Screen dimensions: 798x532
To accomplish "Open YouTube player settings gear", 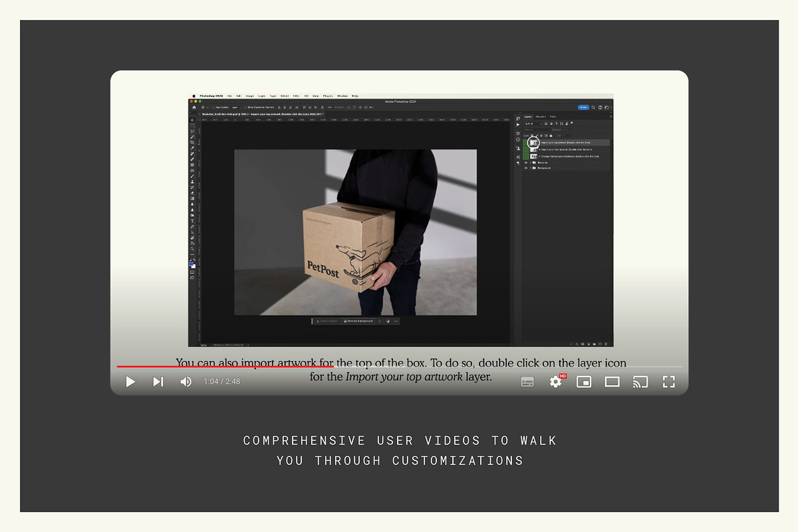I will 556,382.
